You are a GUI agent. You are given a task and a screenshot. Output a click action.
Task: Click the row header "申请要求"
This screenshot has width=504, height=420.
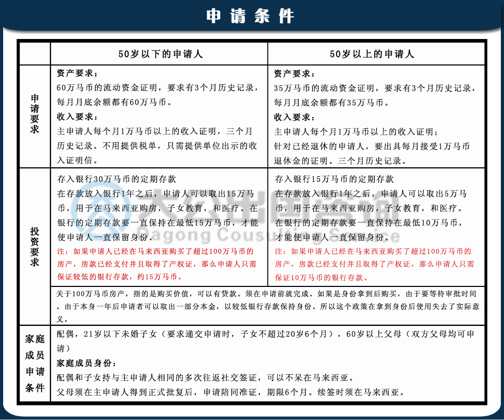[x=35, y=114]
